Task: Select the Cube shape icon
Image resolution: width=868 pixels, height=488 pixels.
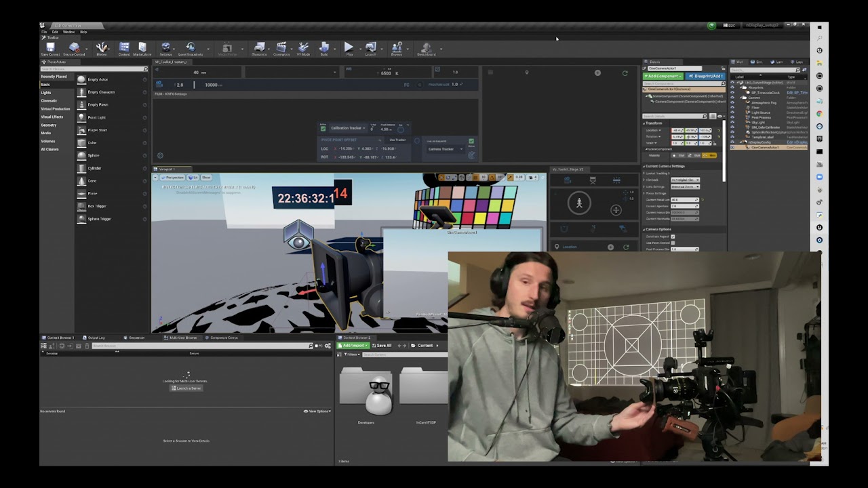Action: point(81,143)
